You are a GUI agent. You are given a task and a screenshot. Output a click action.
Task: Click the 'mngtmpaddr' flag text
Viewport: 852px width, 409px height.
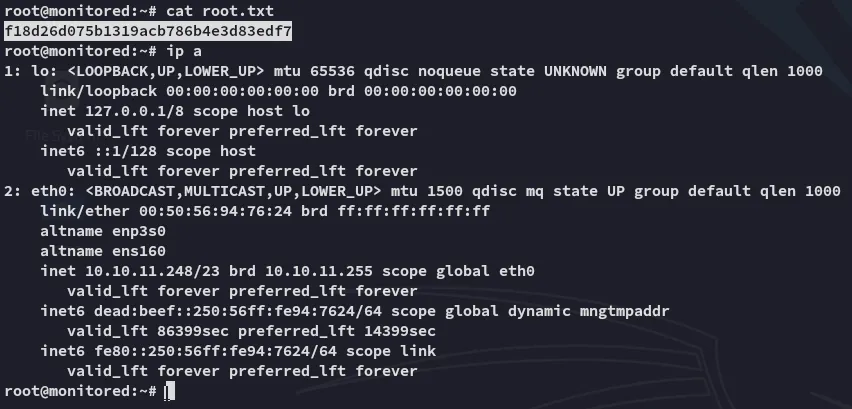[627, 310]
